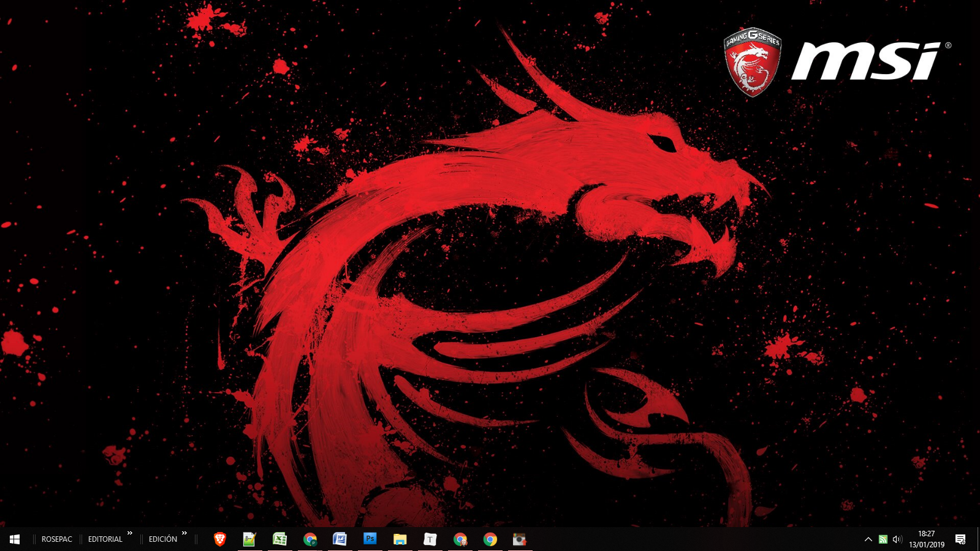Open the Typora T icon app
The height and width of the screenshot is (551, 980).
pos(430,539)
